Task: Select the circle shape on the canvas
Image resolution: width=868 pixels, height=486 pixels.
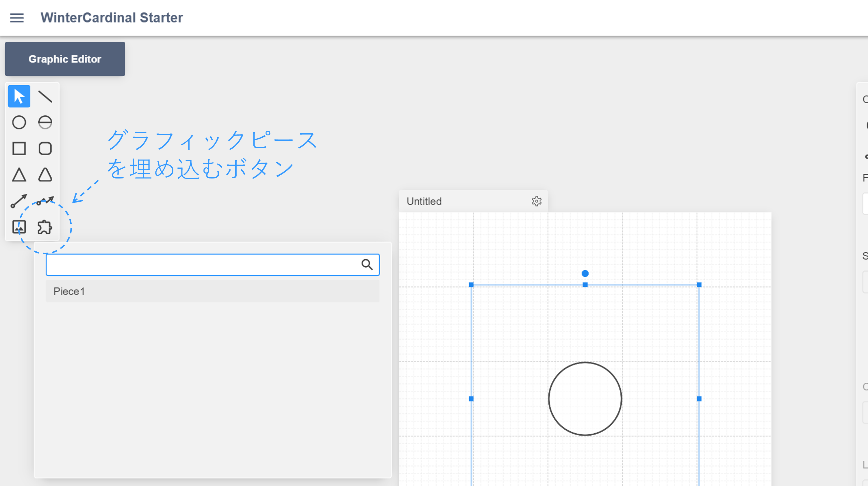Action: (x=585, y=399)
